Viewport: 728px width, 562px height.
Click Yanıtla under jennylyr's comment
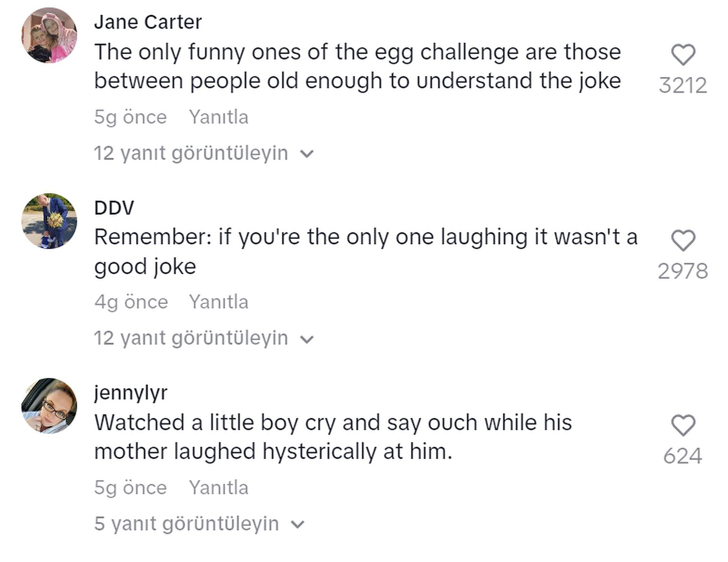pyautogui.click(x=219, y=487)
